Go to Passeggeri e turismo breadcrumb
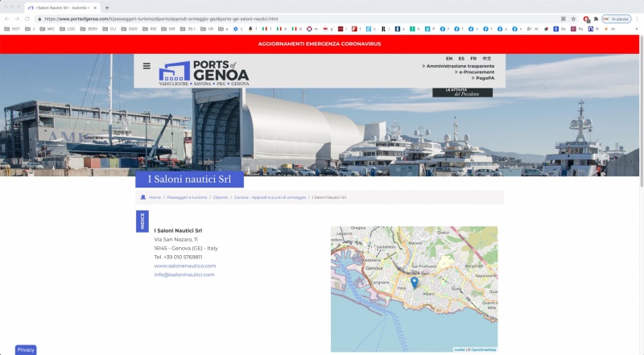The height and width of the screenshot is (355, 644). click(187, 197)
